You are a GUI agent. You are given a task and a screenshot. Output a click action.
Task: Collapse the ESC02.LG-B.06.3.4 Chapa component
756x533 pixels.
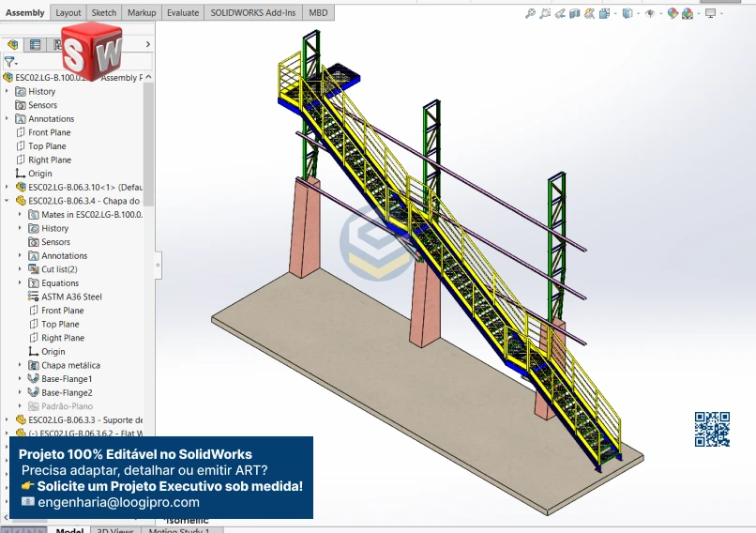click(x=8, y=201)
